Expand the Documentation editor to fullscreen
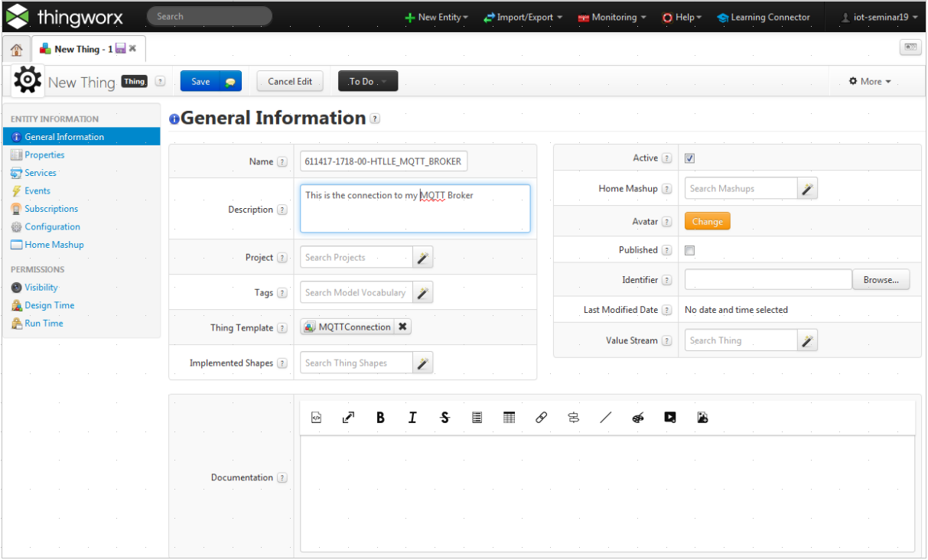Screen dimensions: 928x560 coord(348,418)
